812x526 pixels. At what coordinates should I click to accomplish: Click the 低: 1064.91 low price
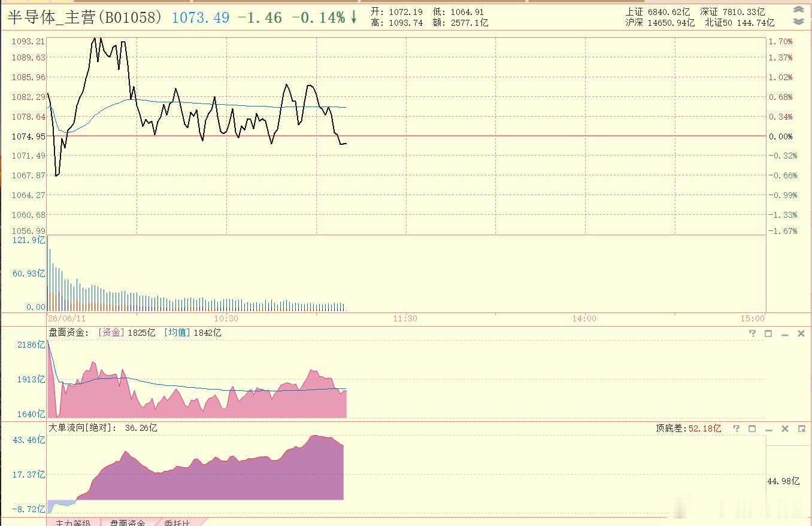pos(458,11)
